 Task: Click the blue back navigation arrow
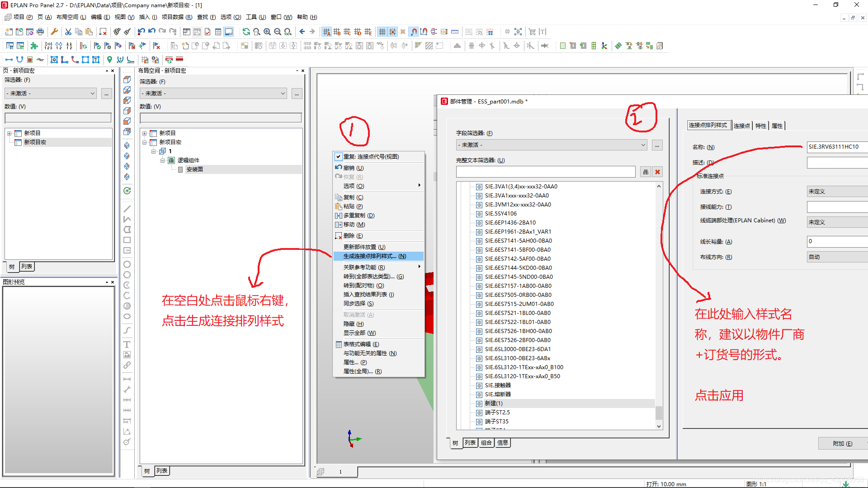coord(302,32)
